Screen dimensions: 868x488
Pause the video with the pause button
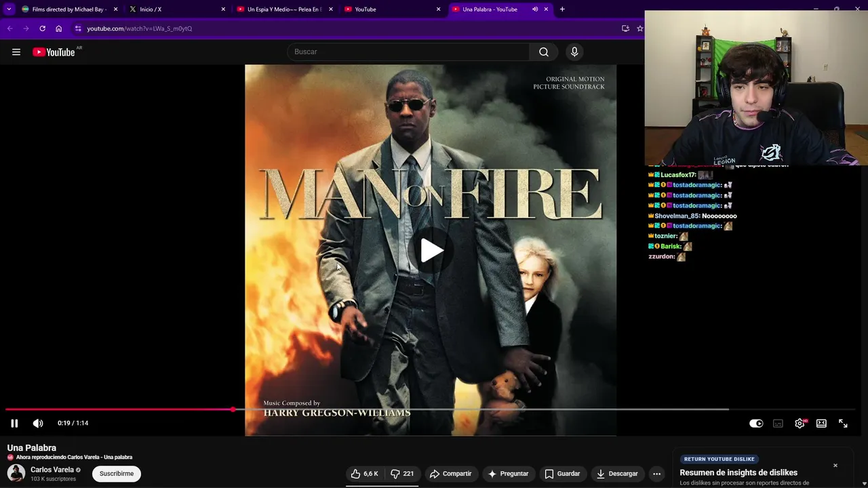(x=14, y=424)
